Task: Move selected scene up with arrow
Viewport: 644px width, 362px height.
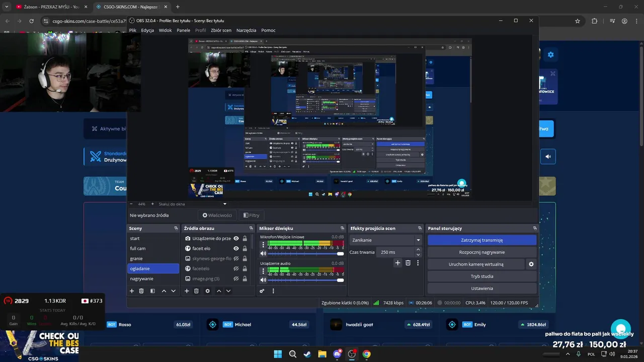Action: coord(164,291)
